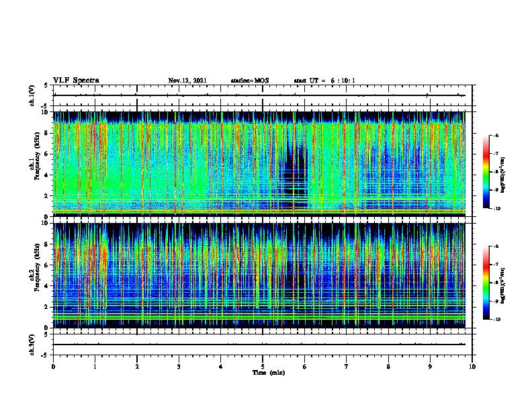Click time axis tick label "7"
Viewport: 532px width, 411px height.
point(347,367)
